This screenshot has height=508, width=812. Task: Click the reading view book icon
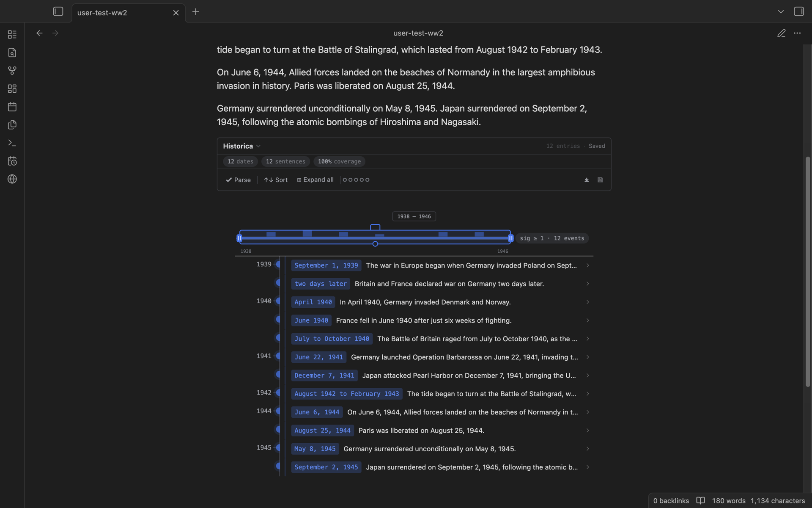(x=700, y=500)
